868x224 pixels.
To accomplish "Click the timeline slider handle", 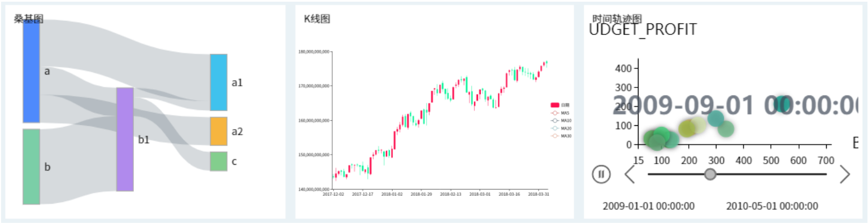I will pos(710,174).
